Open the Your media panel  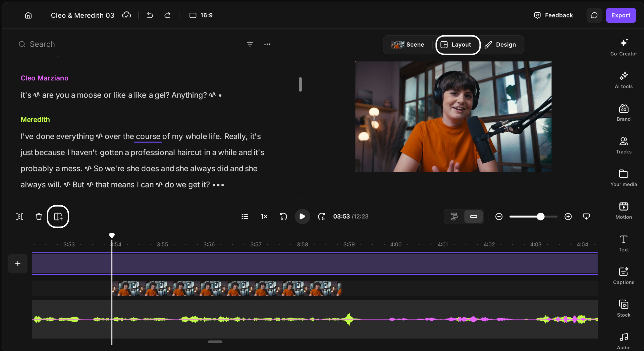623,178
